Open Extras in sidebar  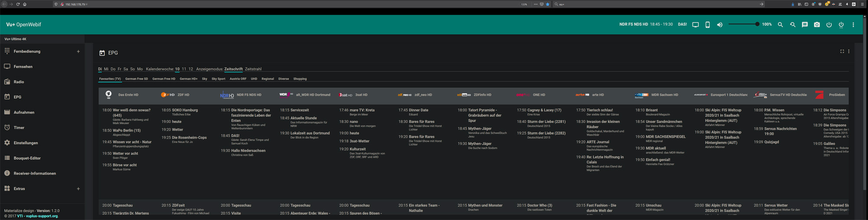(x=19, y=189)
